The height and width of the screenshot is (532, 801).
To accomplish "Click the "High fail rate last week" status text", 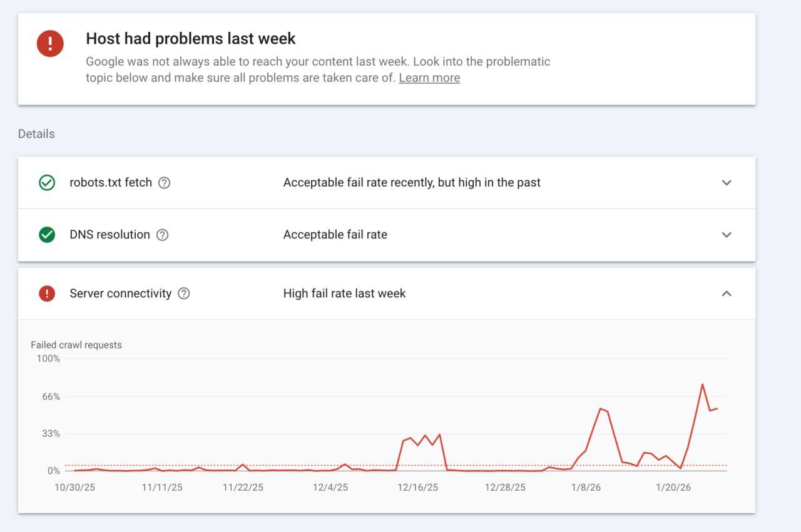I will click(x=344, y=294).
